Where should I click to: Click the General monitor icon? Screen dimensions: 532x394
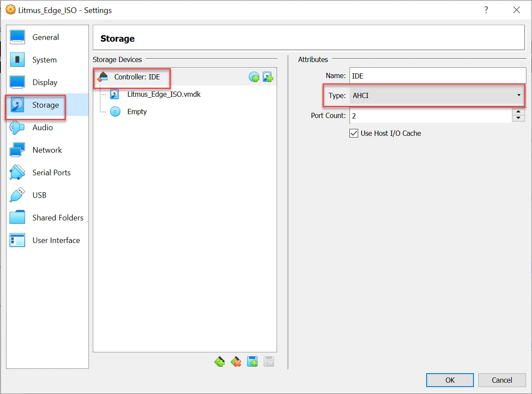tap(17, 37)
